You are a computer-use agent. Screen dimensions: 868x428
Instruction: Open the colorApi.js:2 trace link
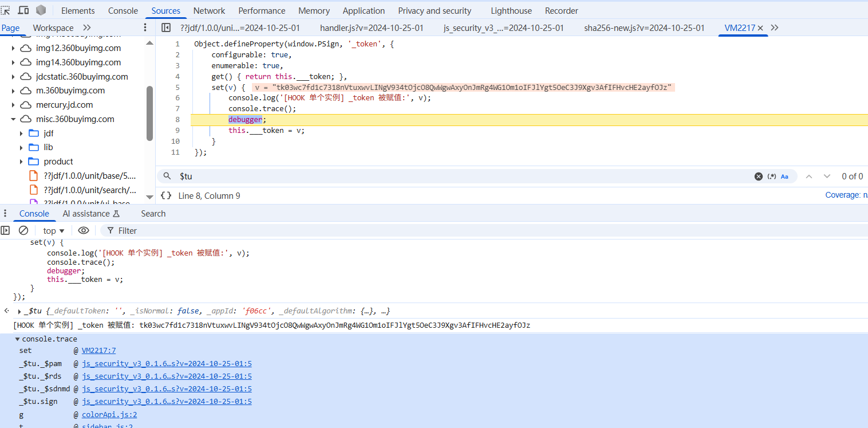109,415
